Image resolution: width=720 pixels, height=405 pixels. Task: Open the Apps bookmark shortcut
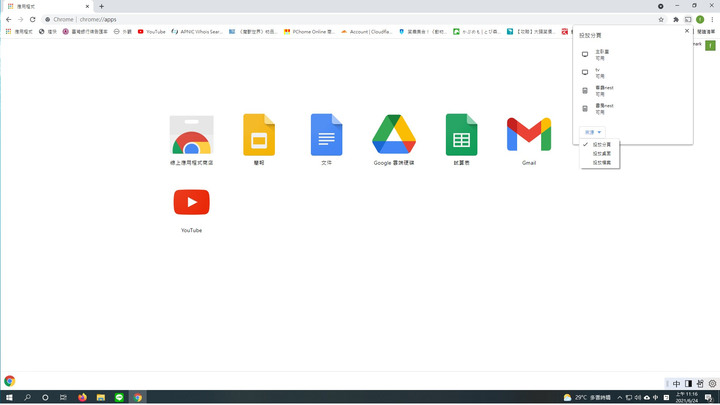19,32
